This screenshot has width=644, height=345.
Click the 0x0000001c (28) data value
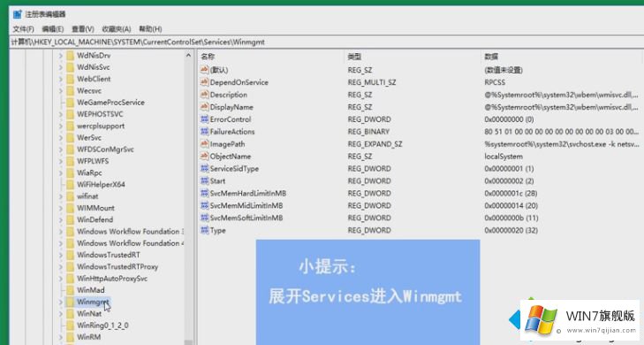(x=511, y=193)
